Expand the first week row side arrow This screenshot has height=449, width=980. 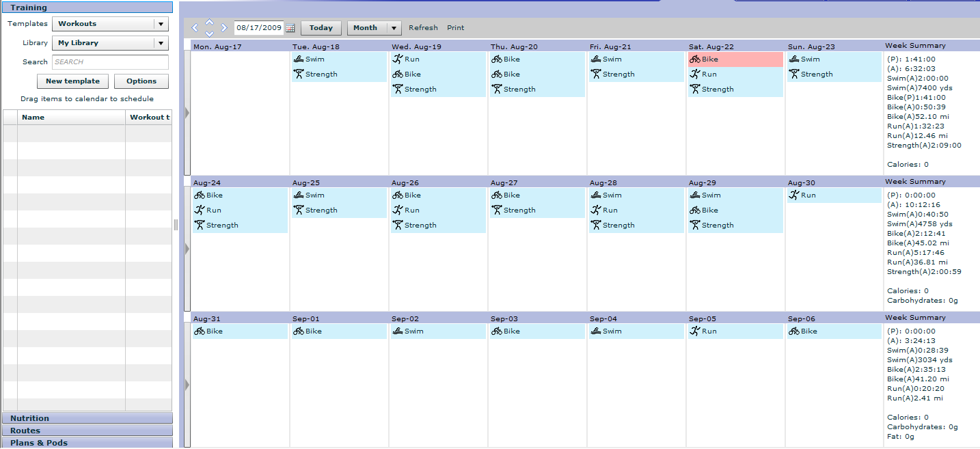187,113
